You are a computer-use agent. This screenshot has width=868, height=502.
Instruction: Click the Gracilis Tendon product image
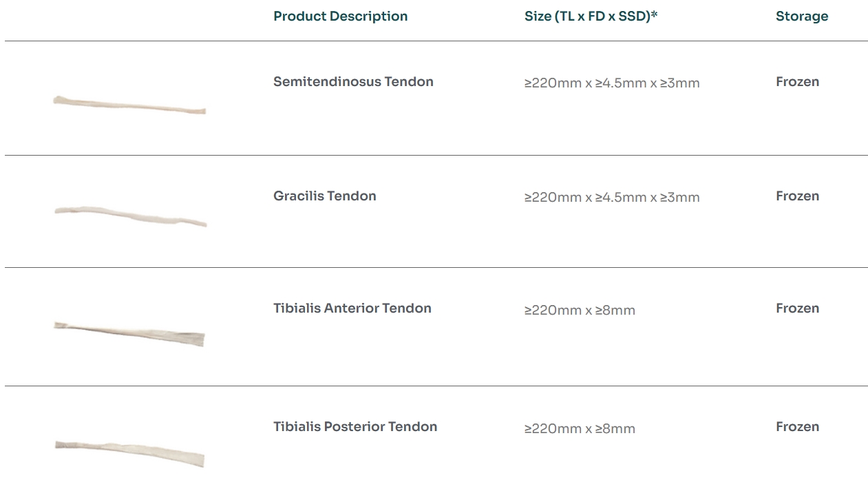pos(130,214)
